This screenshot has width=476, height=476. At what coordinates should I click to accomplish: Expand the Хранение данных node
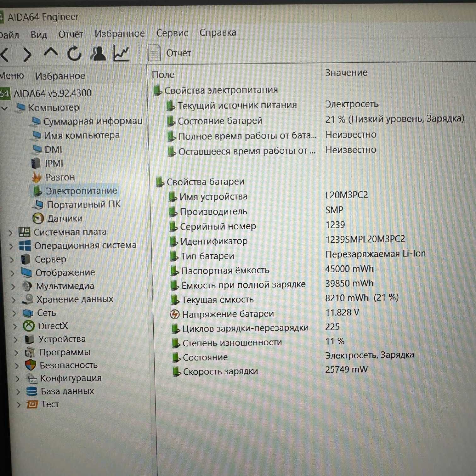14,300
